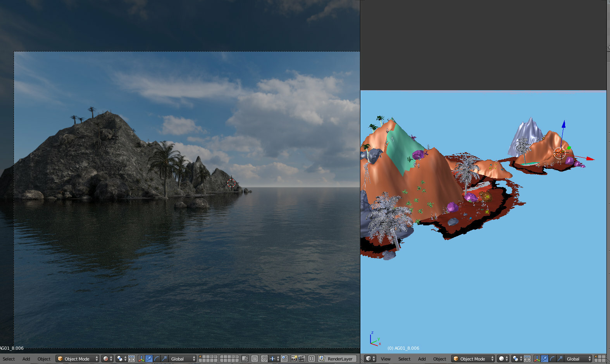Toggle lock camera and layers to scene
Viewport: 610px width, 364px height.
[x=245, y=359]
